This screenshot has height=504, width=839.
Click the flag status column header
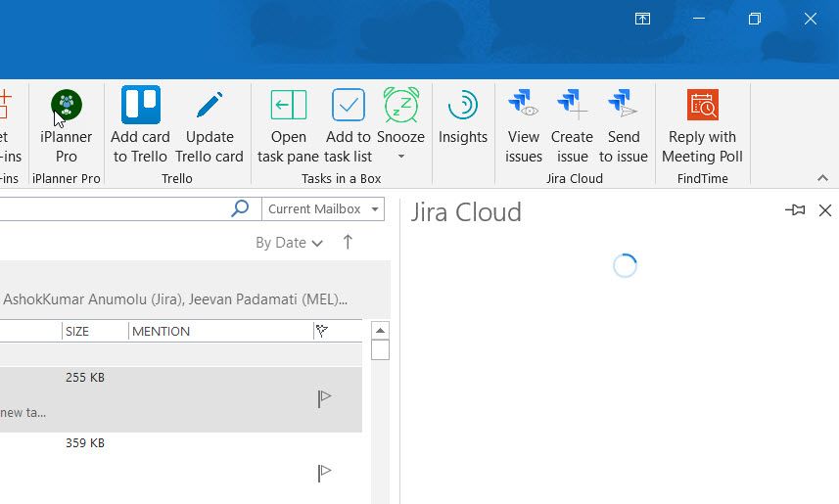pos(321,331)
